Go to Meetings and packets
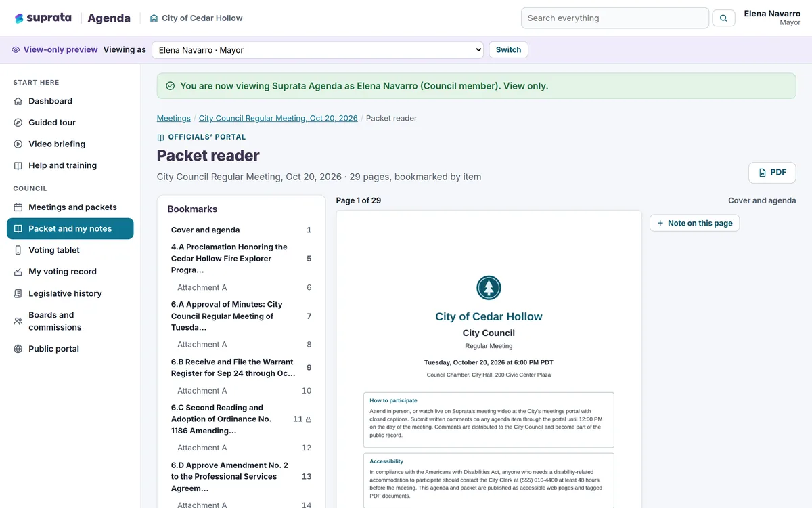Viewport: 812px width, 508px height. [70, 207]
